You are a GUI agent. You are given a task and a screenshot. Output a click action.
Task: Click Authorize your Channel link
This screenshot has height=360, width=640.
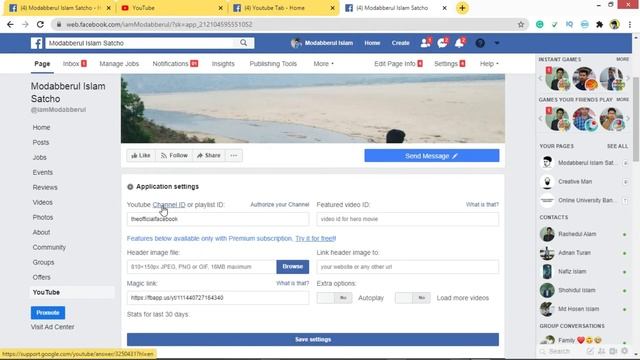[280, 204]
